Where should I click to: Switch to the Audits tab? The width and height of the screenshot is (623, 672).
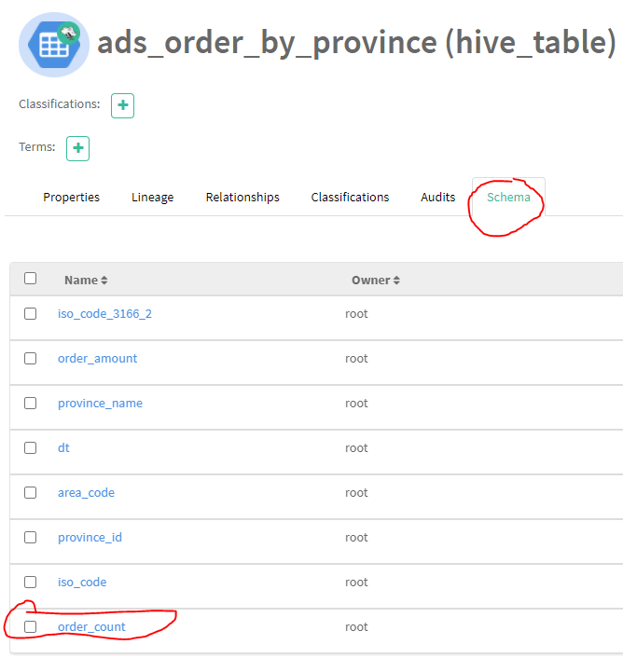437,198
